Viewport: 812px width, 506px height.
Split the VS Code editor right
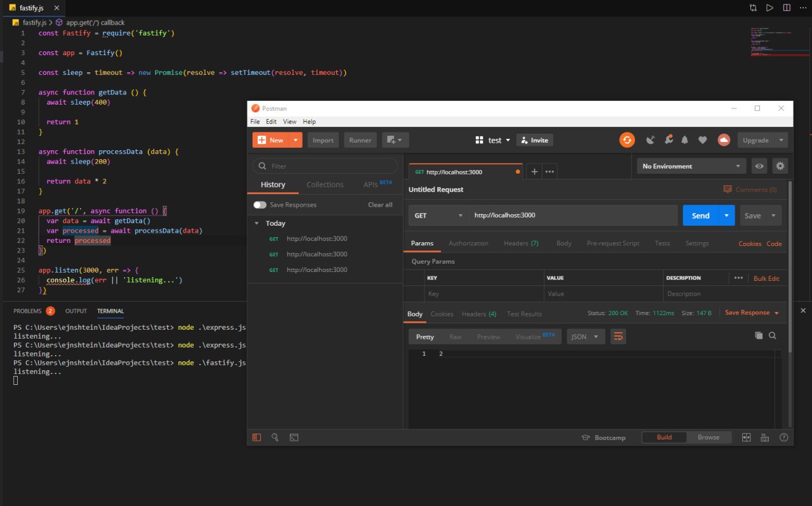(x=787, y=8)
